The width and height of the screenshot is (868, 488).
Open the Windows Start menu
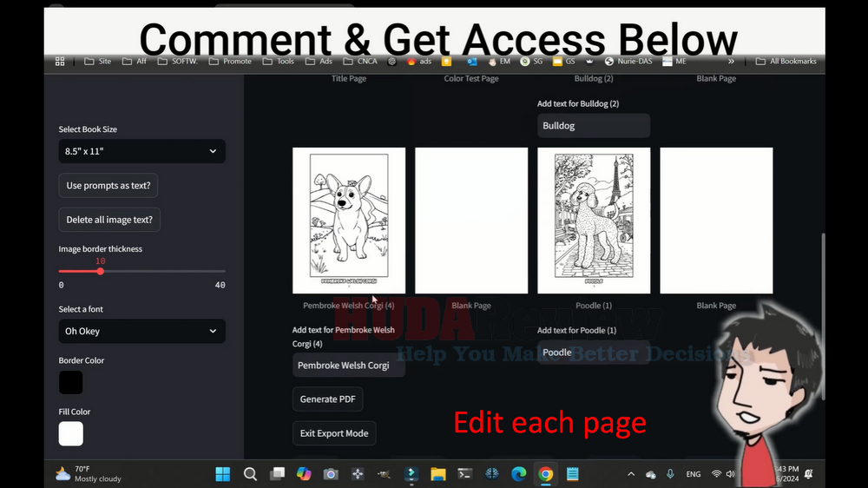[223, 474]
